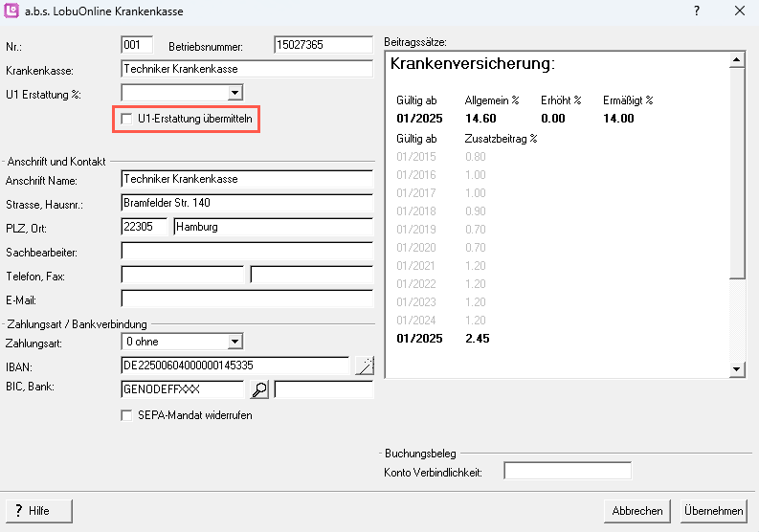Enable U1-Erstattung übermitteln checkbox
This screenshot has height=532, width=759.
[x=128, y=119]
